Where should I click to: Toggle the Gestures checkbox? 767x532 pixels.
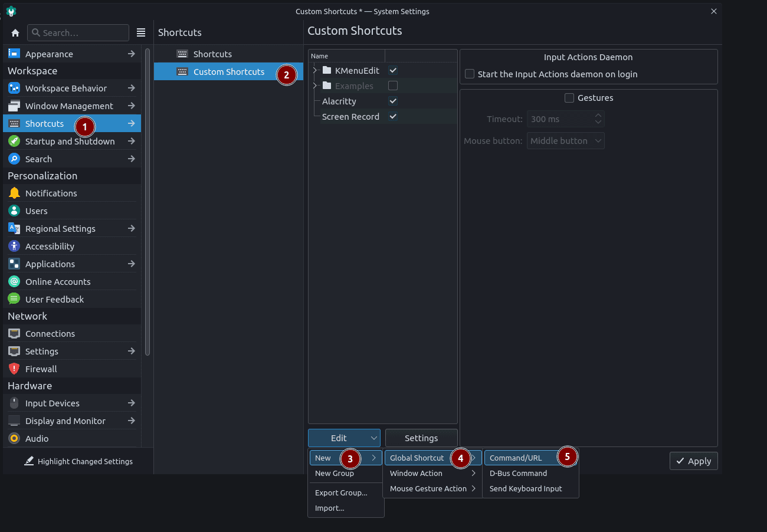pyautogui.click(x=569, y=98)
